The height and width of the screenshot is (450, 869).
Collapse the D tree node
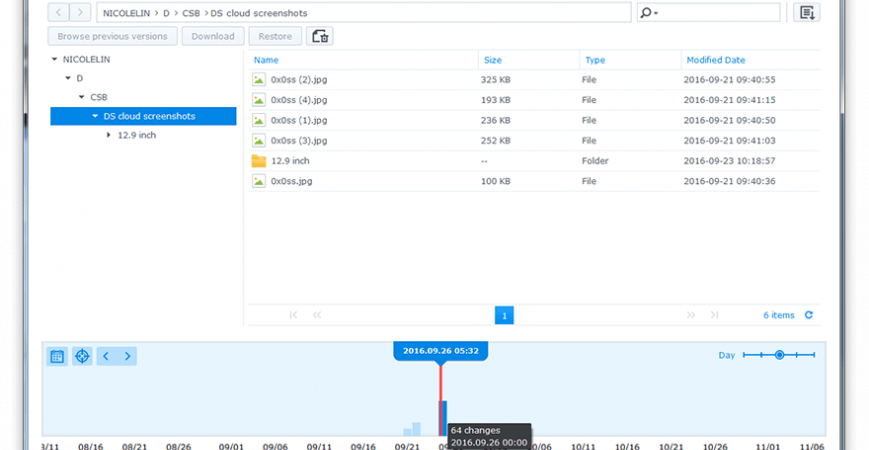pos(68,78)
